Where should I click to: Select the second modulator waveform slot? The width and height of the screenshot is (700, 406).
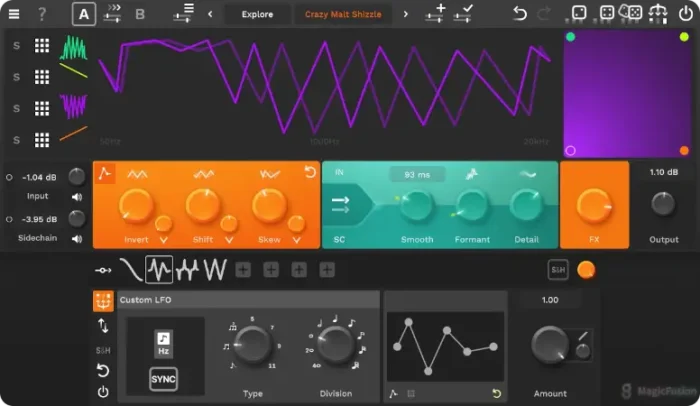(x=159, y=270)
